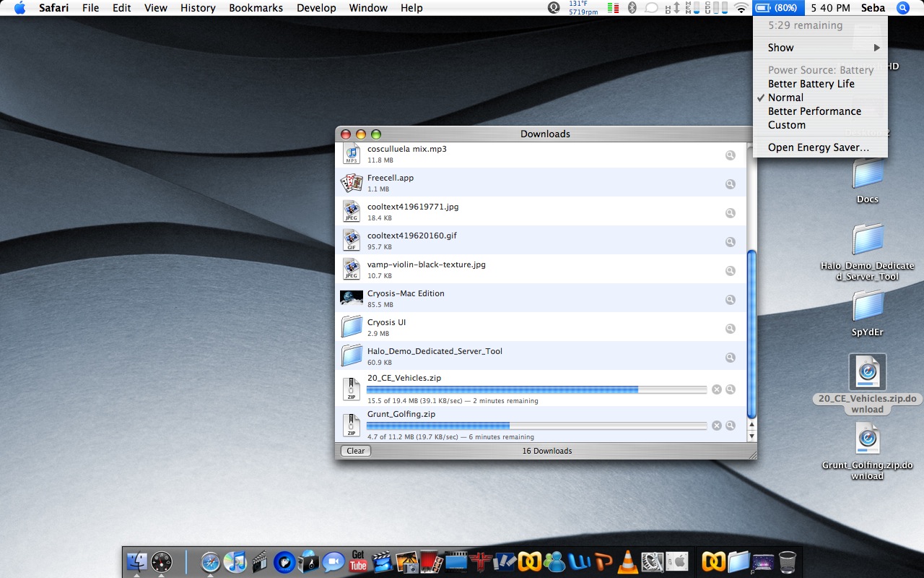This screenshot has width=924, height=578.
Task: Choose Better Performance power setting
Action: click(x=820, y=111)
